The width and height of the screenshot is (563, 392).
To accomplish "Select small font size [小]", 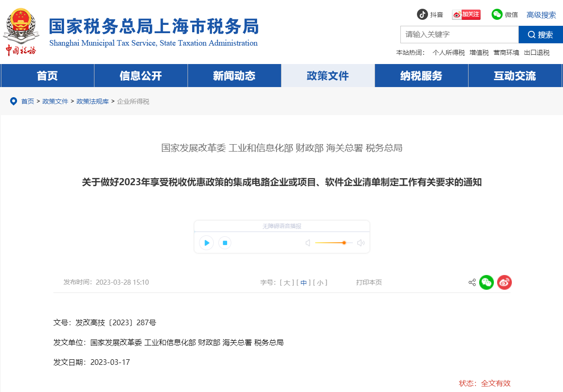I will click(x=320, y=282).
